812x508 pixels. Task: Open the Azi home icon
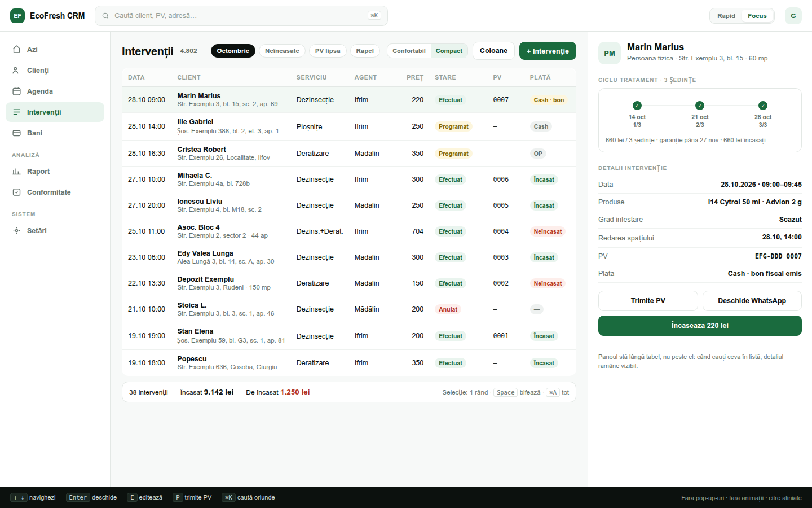(16, 50)
